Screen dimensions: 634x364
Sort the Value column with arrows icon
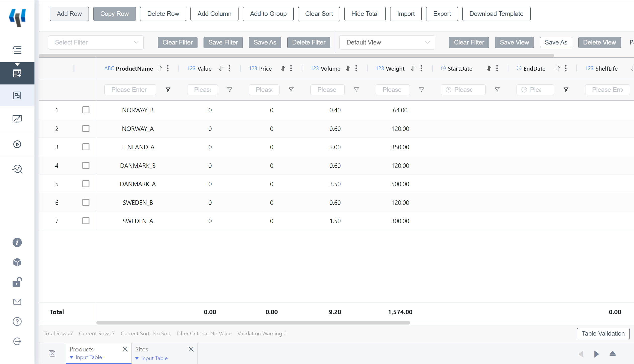click(x=221, y=68)
